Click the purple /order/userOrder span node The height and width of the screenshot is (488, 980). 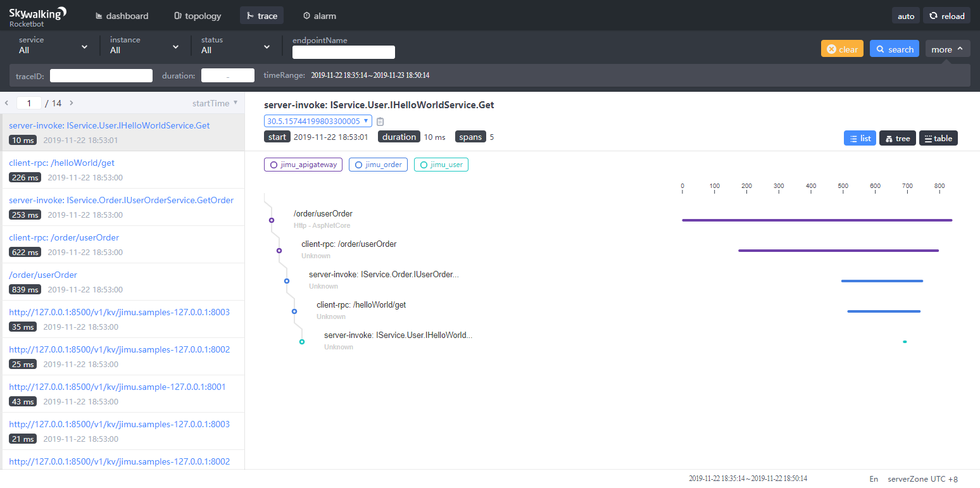pyautogui.click(x=271, y=220)
